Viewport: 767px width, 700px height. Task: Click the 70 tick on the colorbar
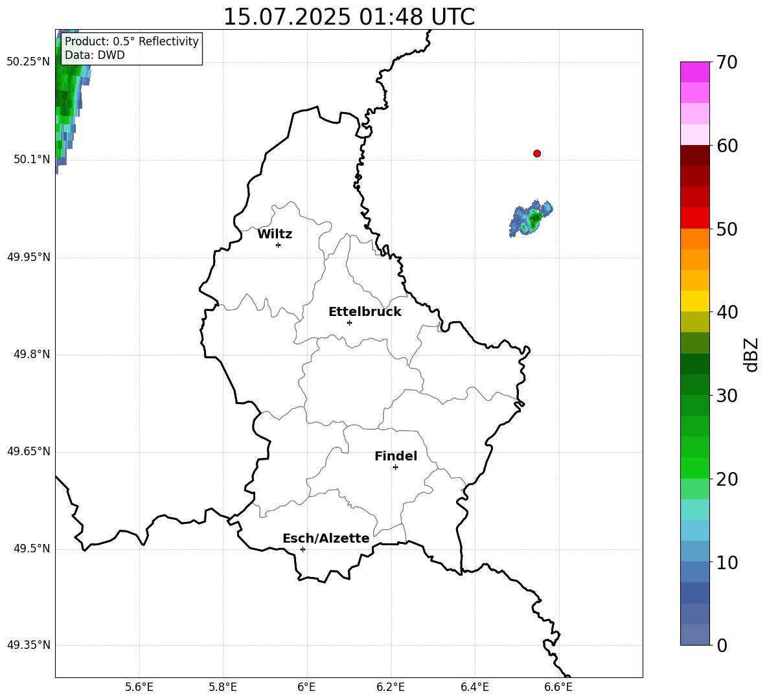(x=727, y=62)
